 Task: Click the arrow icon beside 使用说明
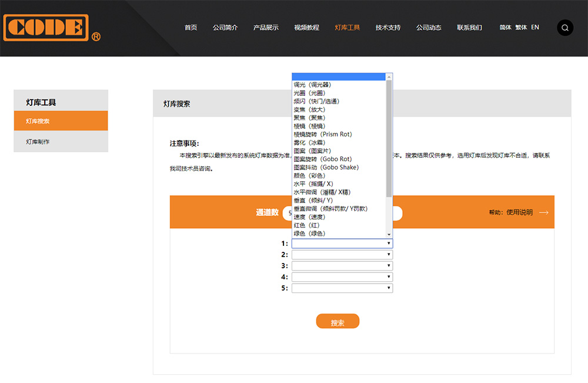543,212
